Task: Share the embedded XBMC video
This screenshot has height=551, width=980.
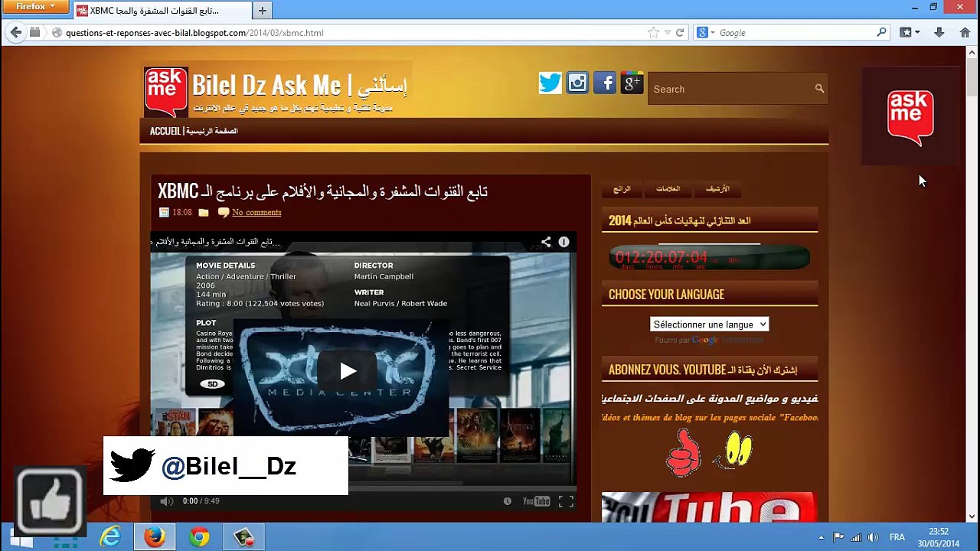Action: 546,242
